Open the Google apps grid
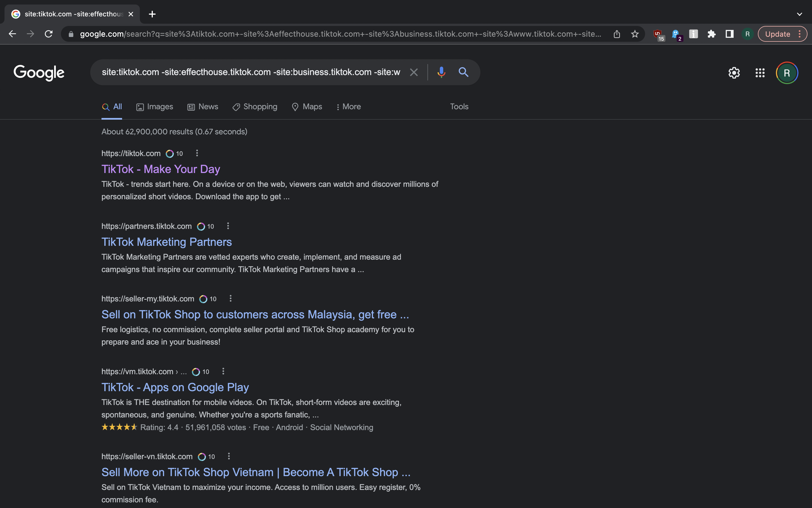Viewport: 812px width, 508px height. coord(760,73)
